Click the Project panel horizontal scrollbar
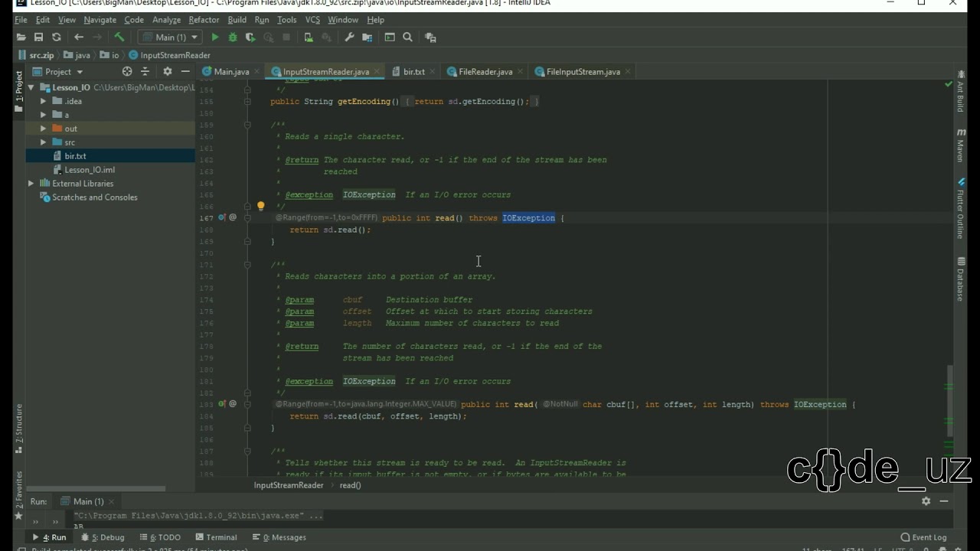 pyautogui.click(x=96, y=488)
